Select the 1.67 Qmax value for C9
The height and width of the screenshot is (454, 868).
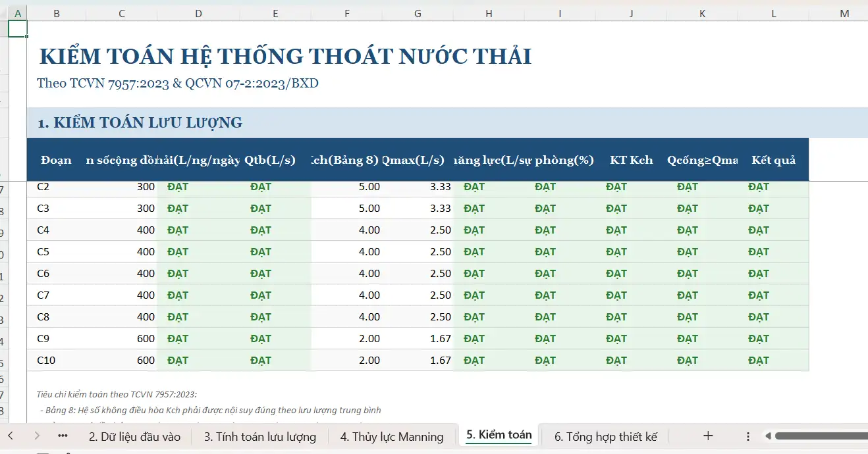[x=440, y=339]
